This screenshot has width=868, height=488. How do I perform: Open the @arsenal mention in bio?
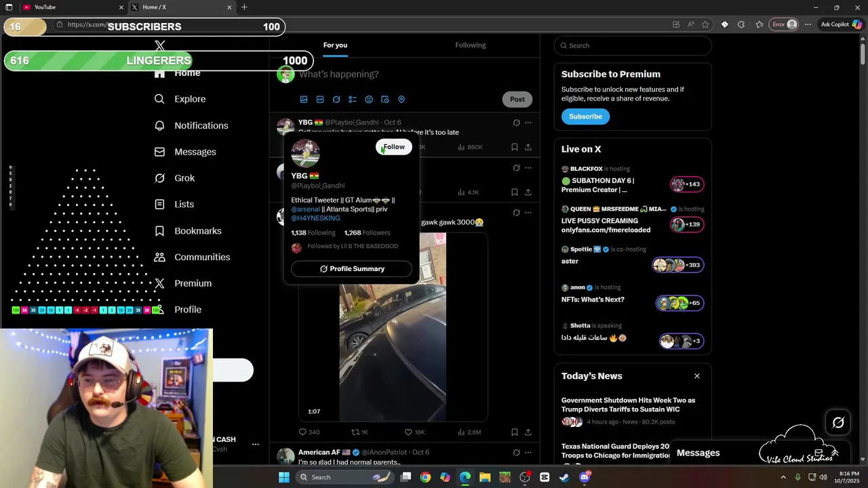(305, 209)
